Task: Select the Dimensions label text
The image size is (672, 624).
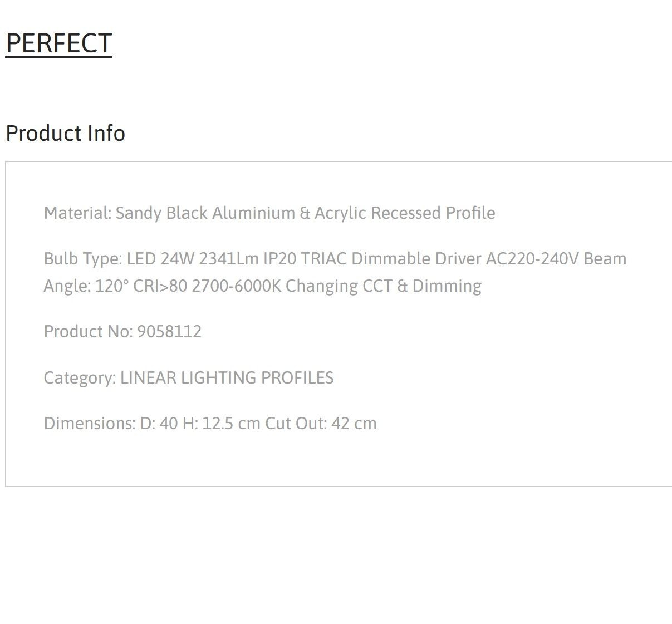Action: 90,424
